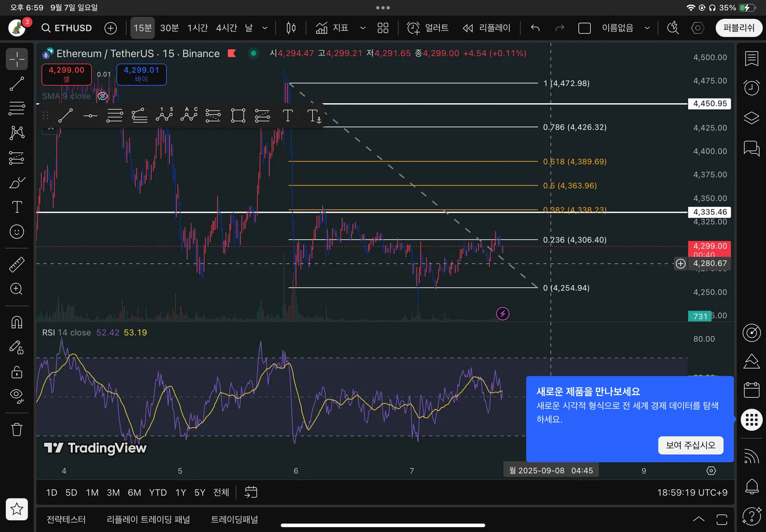This screenshot has width=766, height=532.
Task: Open the go to date calendar
Action: (251, 493)
